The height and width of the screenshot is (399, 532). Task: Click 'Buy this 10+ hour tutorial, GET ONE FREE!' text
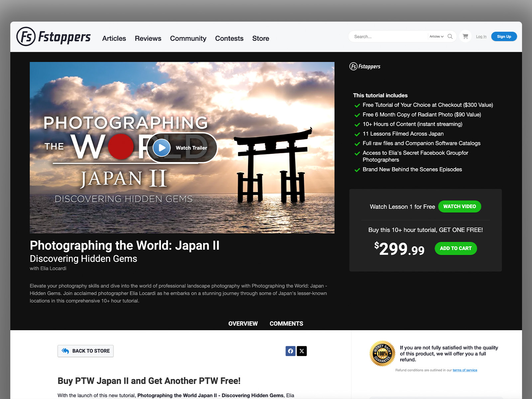(426, 230)
